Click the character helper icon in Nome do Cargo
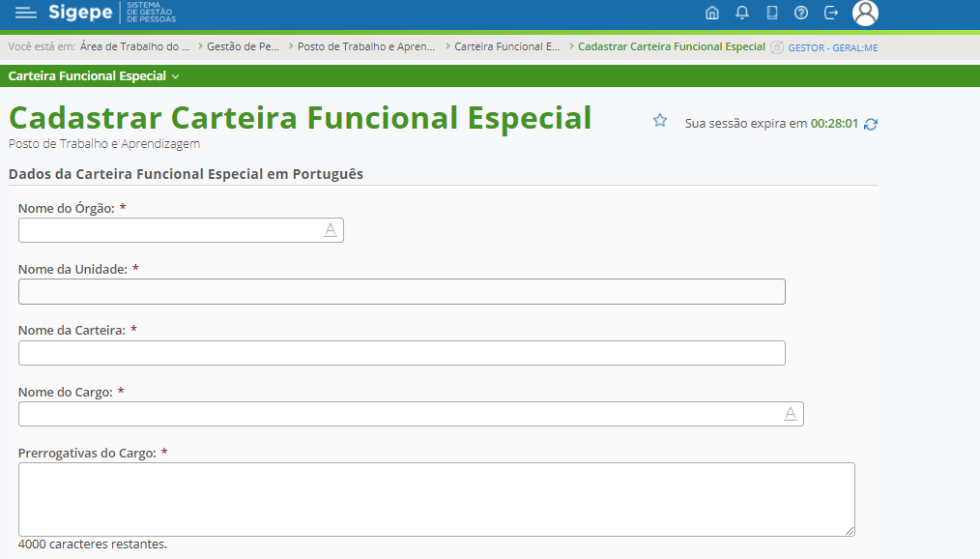This screenshot has width=980, height=559. (x=791, y=413)
